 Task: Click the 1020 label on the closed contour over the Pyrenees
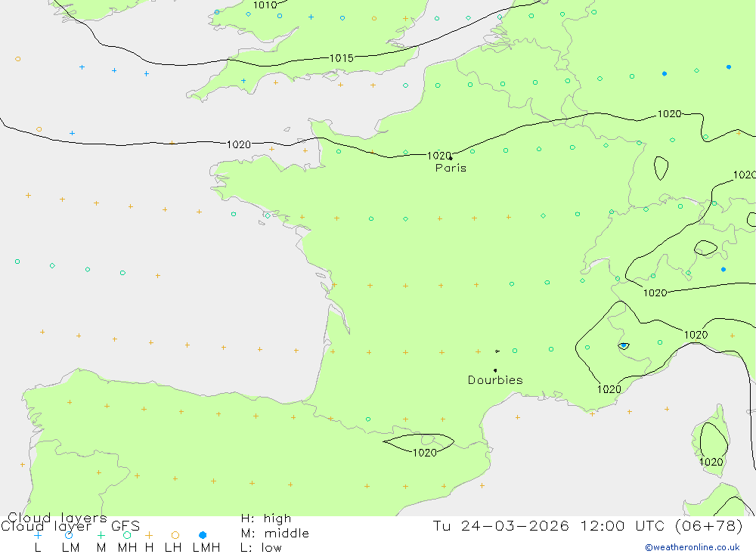pos(425,453)
